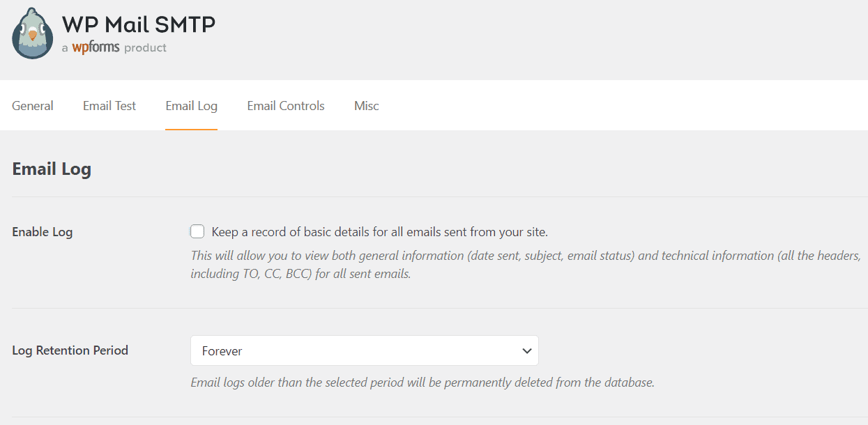Select the "Forever" value in the dropdown
Image resolution: width=868 pixels, height=425 pixels.
pyautogui.click(x=222, y=351)
